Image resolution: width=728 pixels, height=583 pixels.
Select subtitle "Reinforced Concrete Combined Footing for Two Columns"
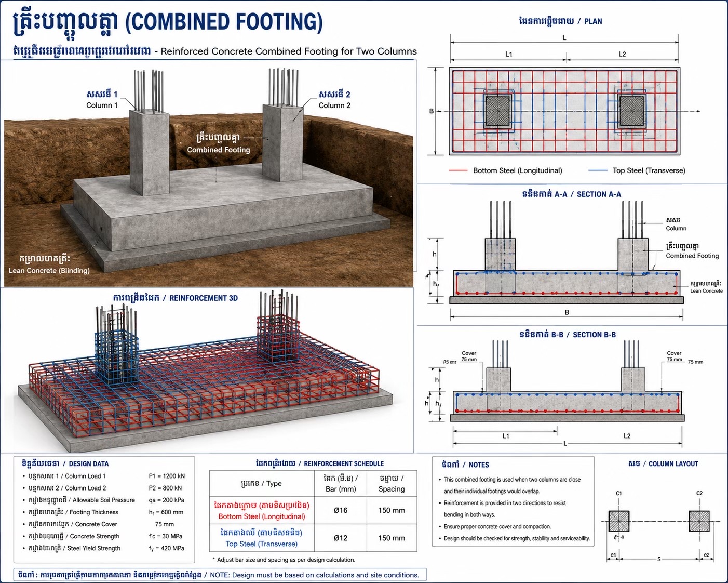289,51
